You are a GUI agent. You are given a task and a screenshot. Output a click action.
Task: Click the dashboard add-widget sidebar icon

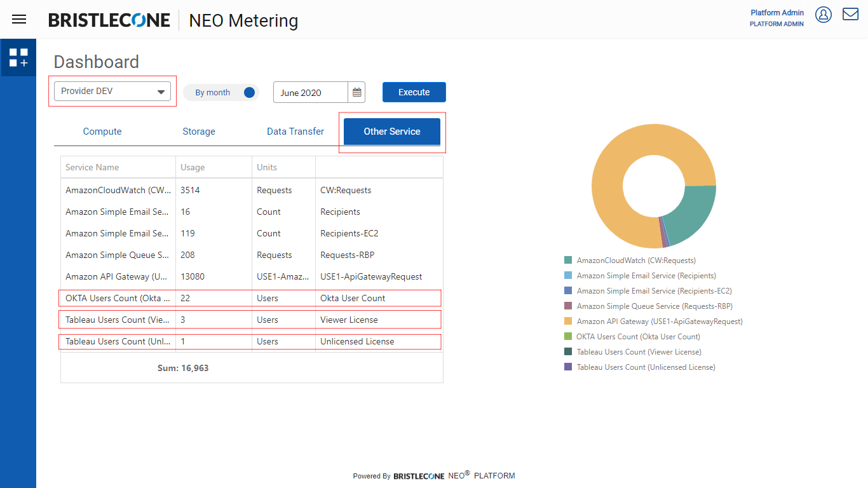coord(18,58)
